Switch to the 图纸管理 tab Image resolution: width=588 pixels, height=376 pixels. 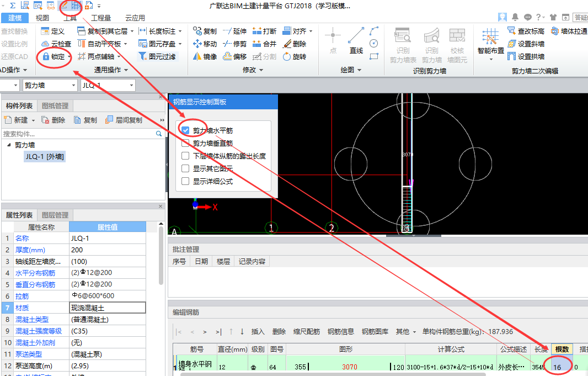55,106
